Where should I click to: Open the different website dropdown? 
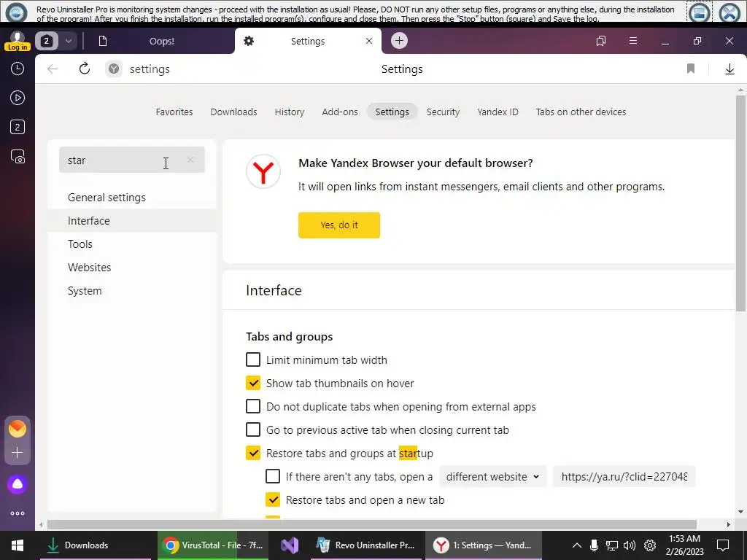point(492,477)
